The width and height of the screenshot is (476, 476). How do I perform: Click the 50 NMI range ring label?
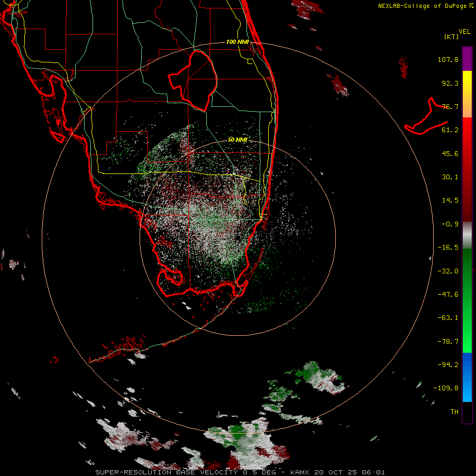(x=237, y=140)
